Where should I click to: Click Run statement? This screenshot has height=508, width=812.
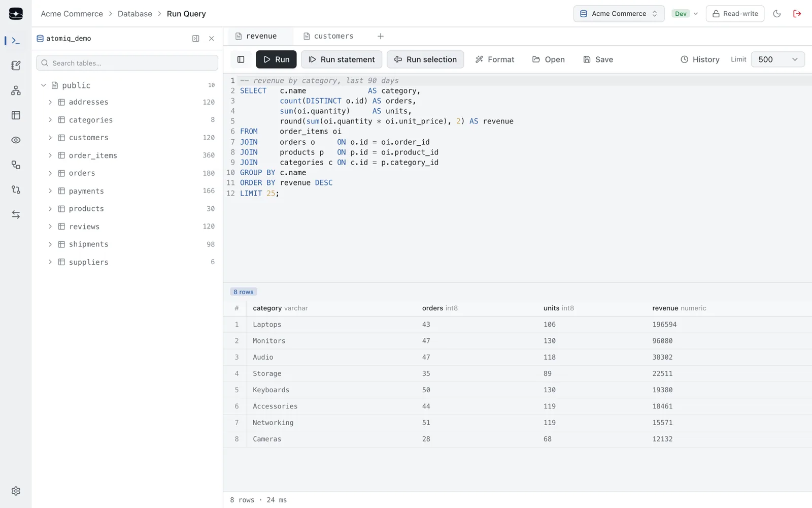point(342,59)
